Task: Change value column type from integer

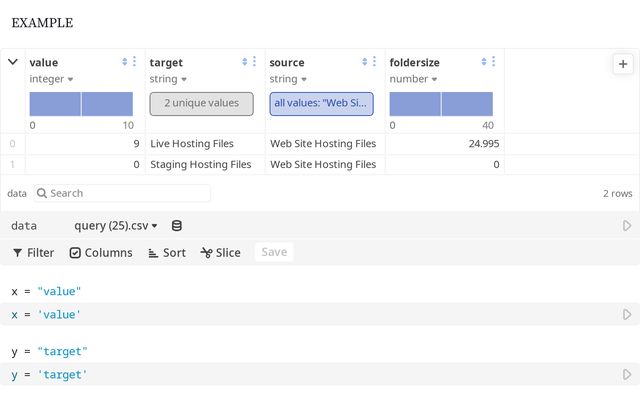Action: (x=52, y=79)
